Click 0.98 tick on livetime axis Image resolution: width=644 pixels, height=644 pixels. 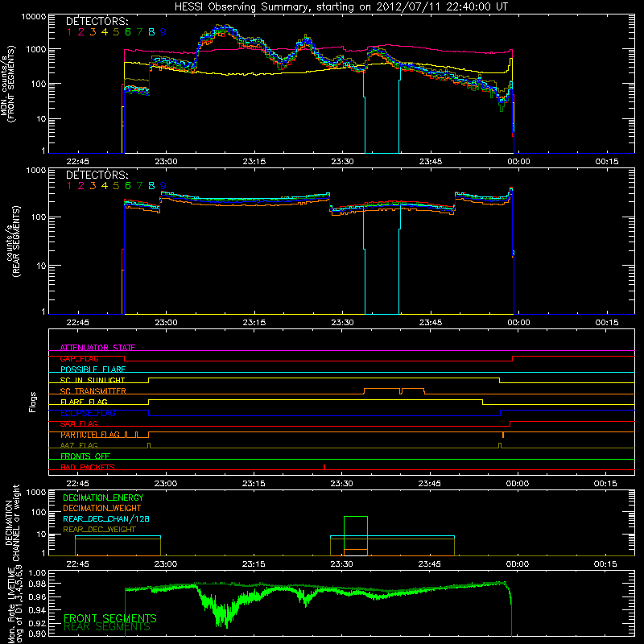[37, 584]
